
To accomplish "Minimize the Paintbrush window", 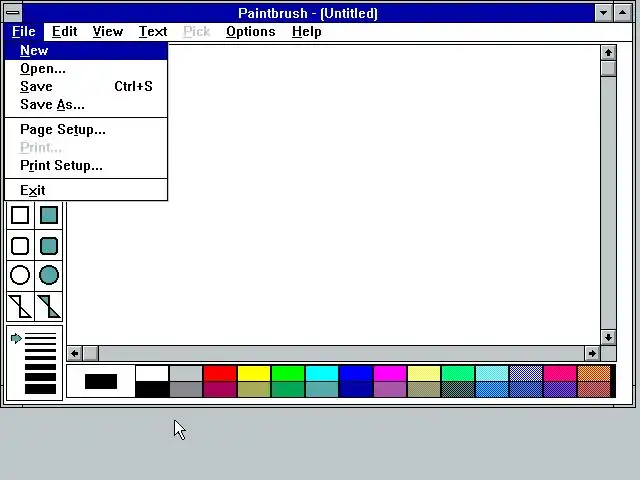I will click(603, 13).
